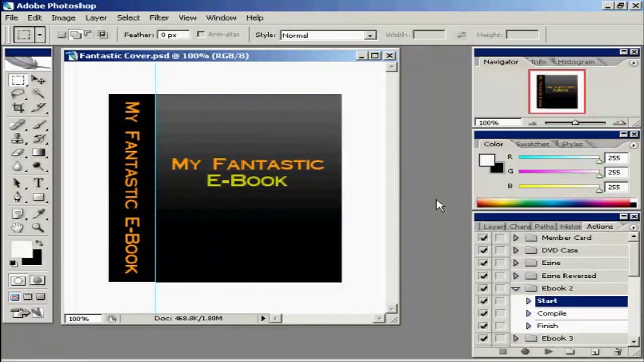Image resolution: width=644 pixels, height=362 pixels.
Task: Toggle the Anti-alias checkbox
Action: tap(201, 34)
